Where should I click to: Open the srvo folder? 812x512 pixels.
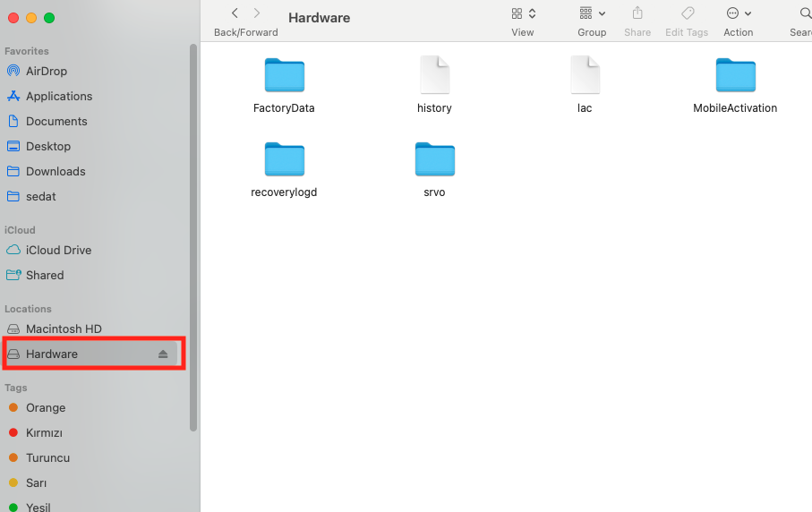pos(434,160)
